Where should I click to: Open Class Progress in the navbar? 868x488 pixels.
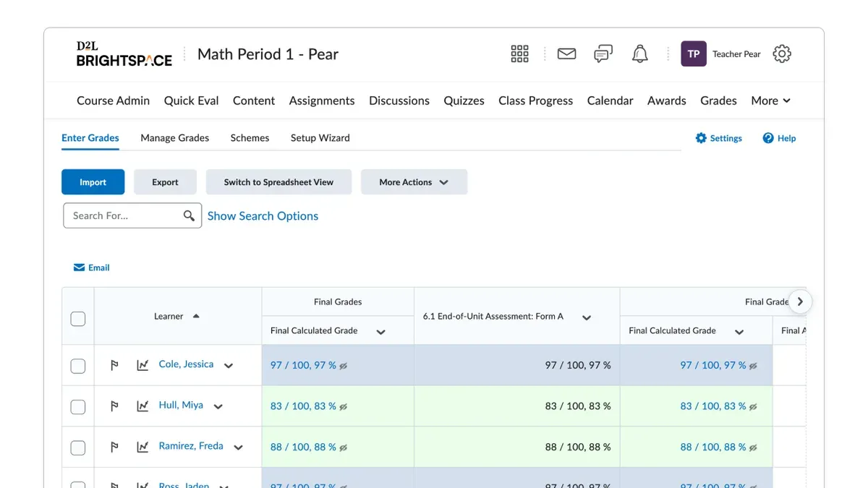click(x=535, y=100)
